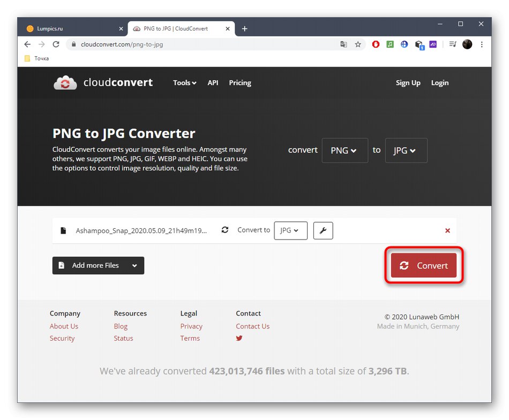This screenshot has width=509, height=420.
Task: Click the CloudConvert cloud logo
Action: coord(65,82)
